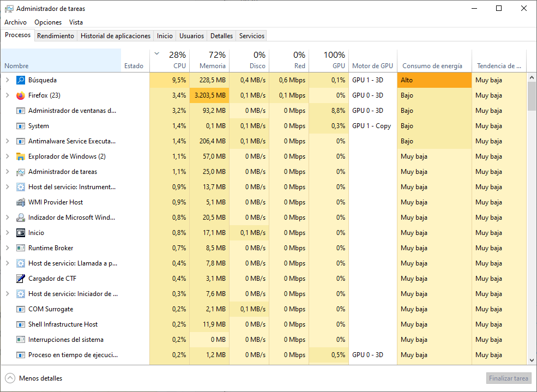Click the Cargador de CTF pen icon
Screen dimensions: 537x392
pyautogui.click(x=21, y=279)
